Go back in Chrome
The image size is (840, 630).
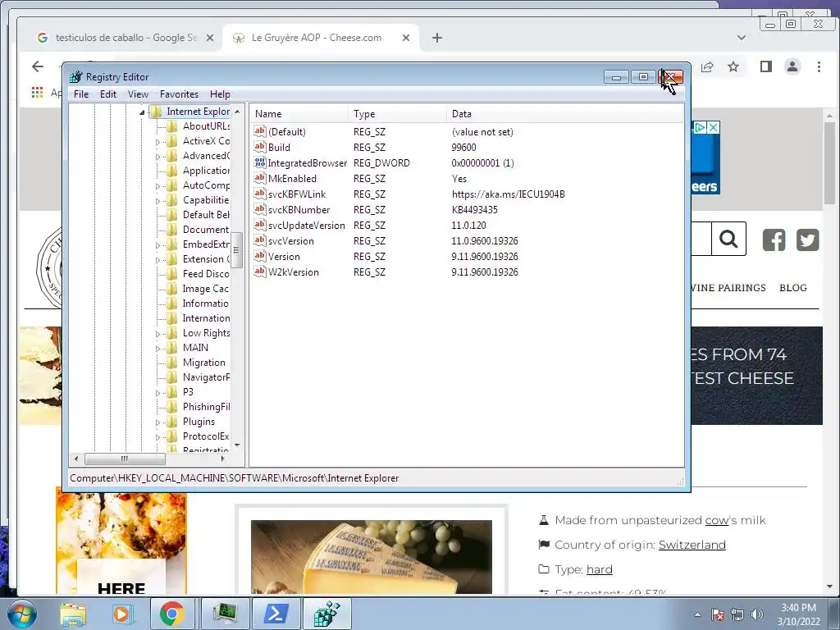38,66
